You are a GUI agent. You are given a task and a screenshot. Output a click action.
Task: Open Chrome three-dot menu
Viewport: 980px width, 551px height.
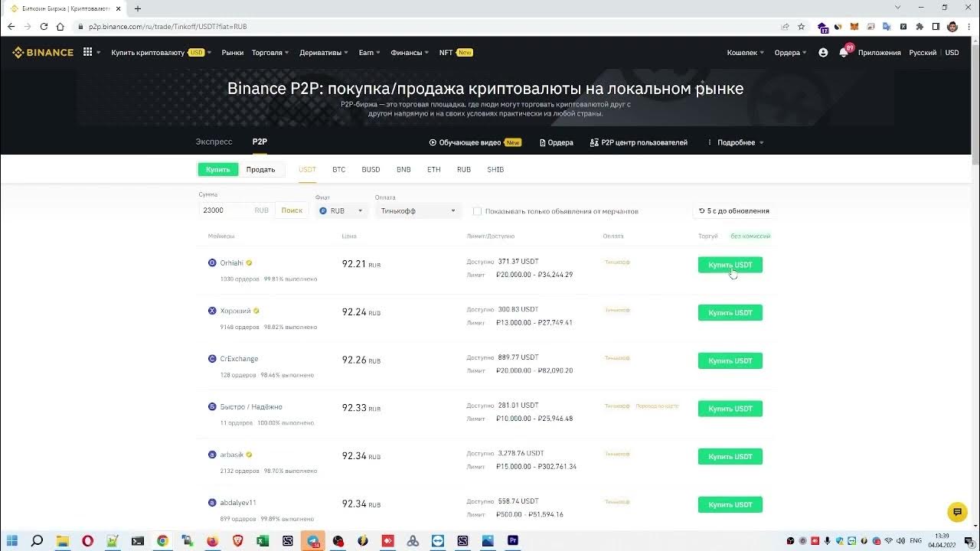(968, 26)
